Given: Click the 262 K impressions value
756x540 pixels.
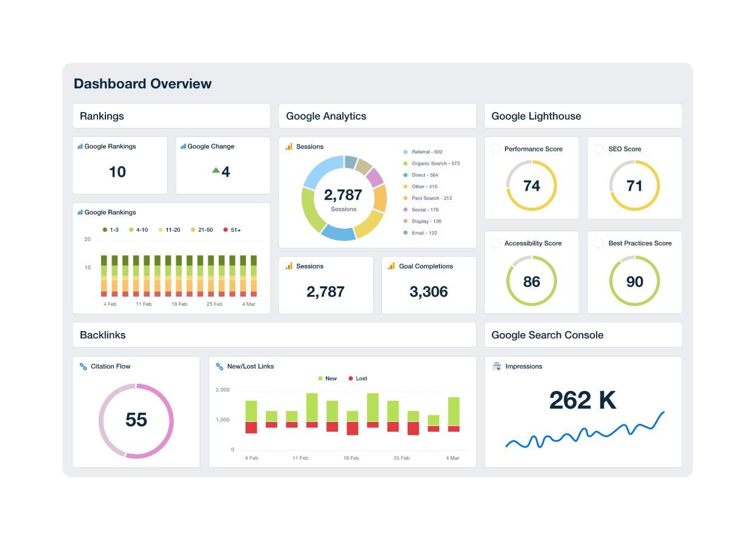Looking at the screenshot, I should point(583,400).
